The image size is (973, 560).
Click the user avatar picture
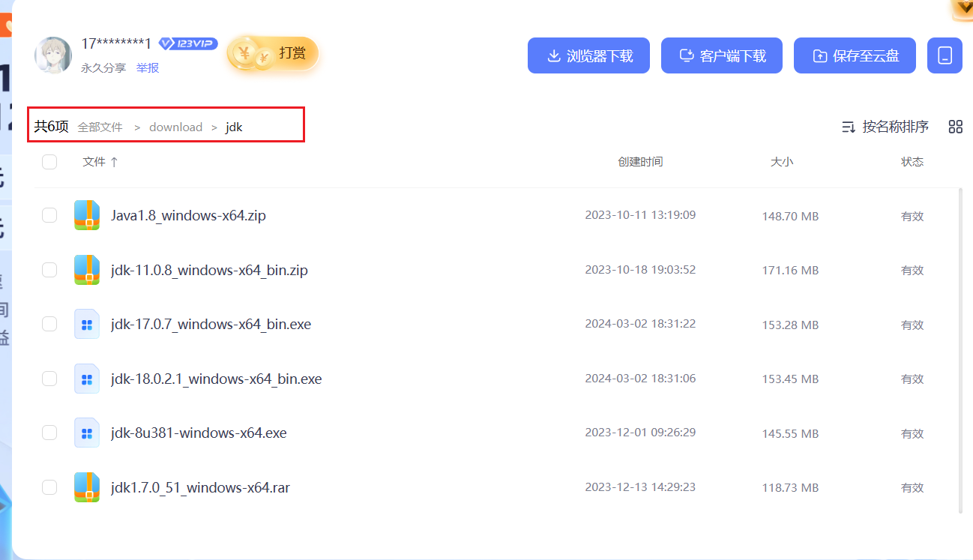tap(53, 55)
